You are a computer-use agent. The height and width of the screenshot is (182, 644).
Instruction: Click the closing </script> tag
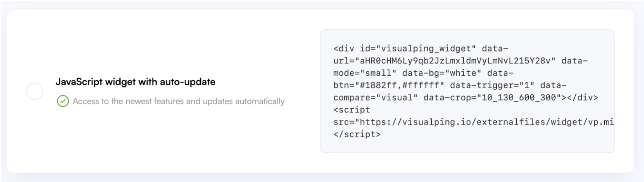(x=357, y=134)
